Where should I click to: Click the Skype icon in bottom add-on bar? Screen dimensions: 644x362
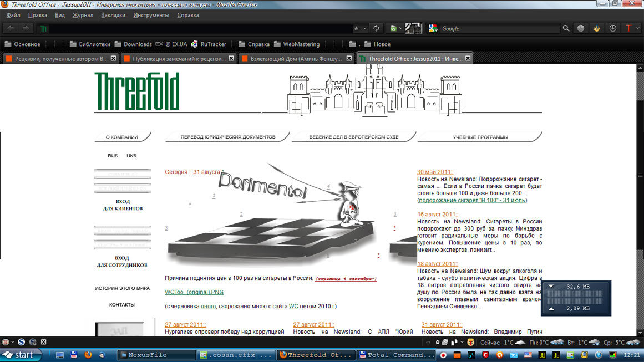click(21, 342)
